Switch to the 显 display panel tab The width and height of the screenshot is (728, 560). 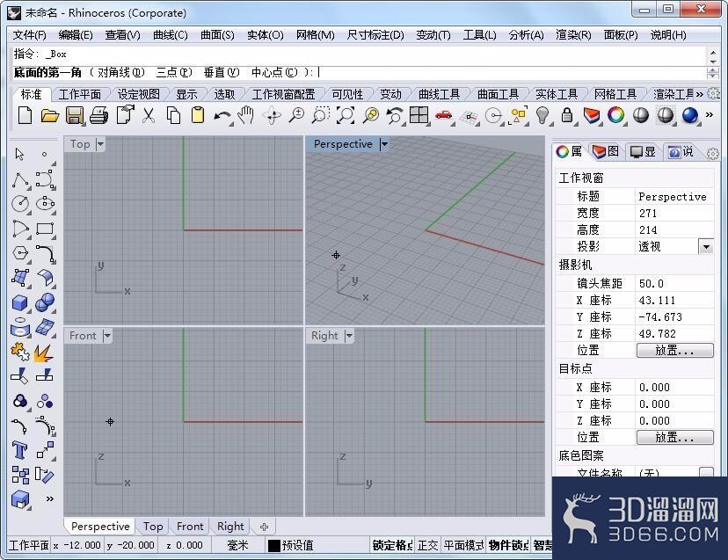tap(643, 151)
